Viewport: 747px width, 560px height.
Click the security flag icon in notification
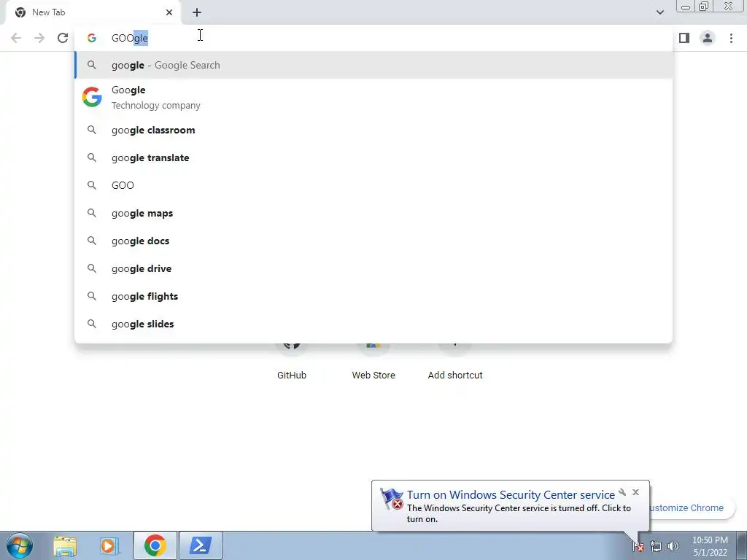[392, 499]
